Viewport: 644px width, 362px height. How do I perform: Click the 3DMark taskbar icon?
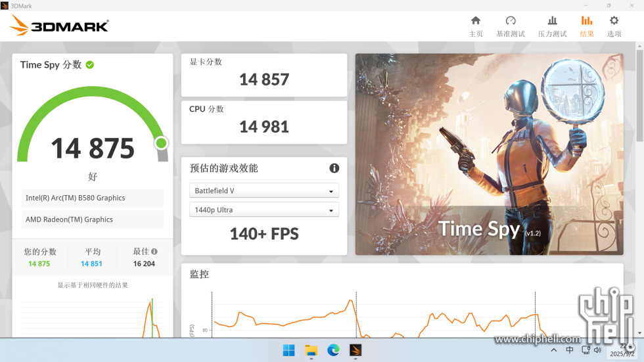pos(356,350)
